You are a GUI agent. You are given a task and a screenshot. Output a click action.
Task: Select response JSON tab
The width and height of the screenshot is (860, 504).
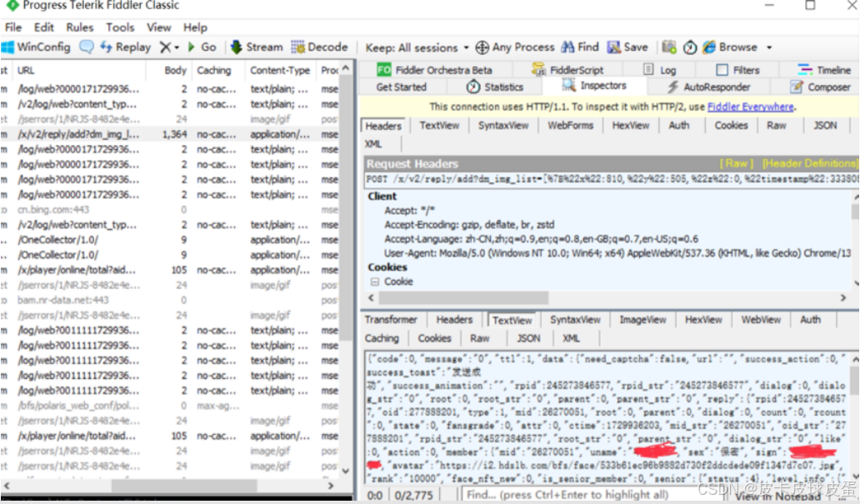click(x=528, y=338)
